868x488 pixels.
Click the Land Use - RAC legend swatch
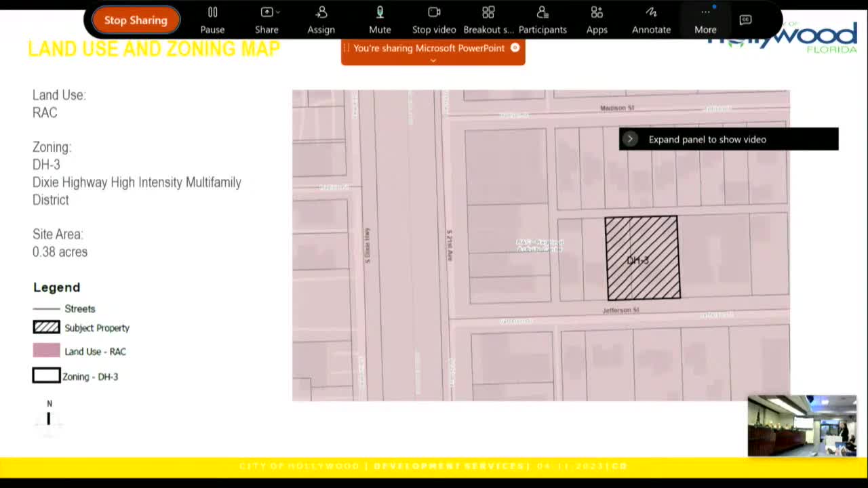coord(46,351)
